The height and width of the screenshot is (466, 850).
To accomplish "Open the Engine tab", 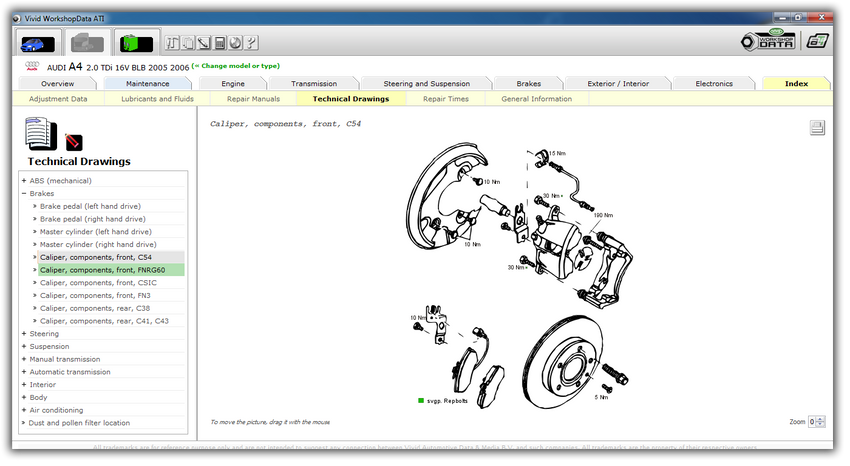I will point(233,83).
